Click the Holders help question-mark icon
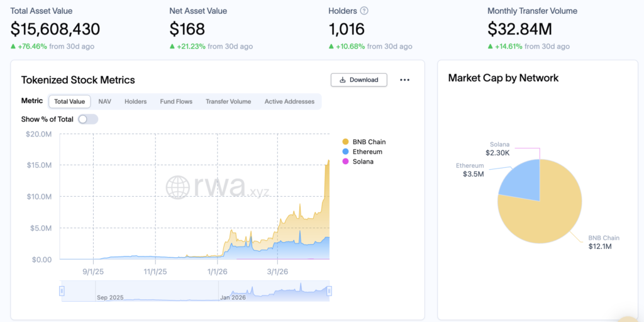Viewport: 644px width, 322px height. tap(364, 11)
